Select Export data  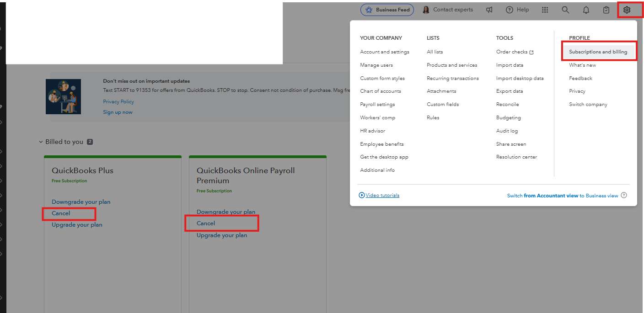(x=510, y=91)
